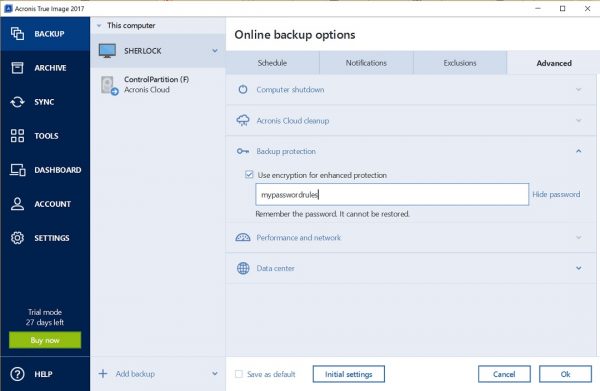Open the Settings gear icon
The image size is (600, 391).
(x=17, y=238)
